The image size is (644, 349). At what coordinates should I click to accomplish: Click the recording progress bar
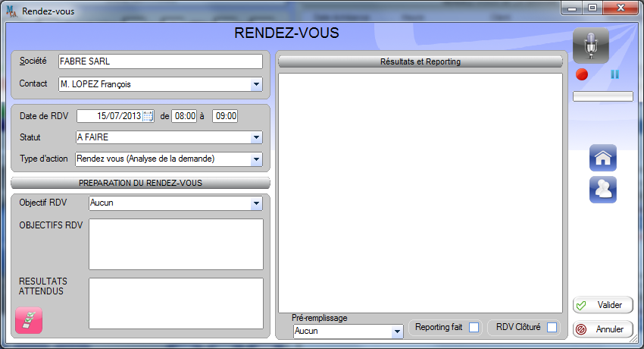coord(603,96)
